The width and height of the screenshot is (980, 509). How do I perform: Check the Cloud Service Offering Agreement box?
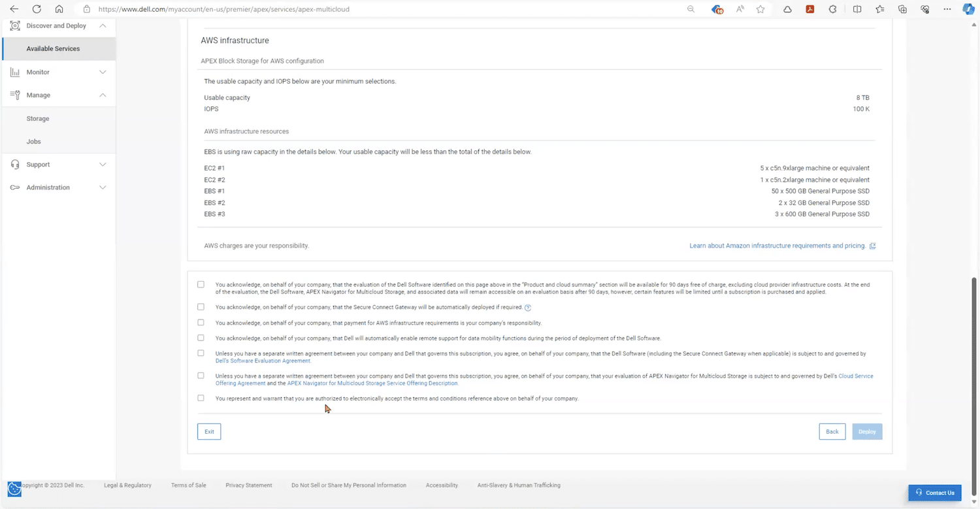[x=201, y=376]
